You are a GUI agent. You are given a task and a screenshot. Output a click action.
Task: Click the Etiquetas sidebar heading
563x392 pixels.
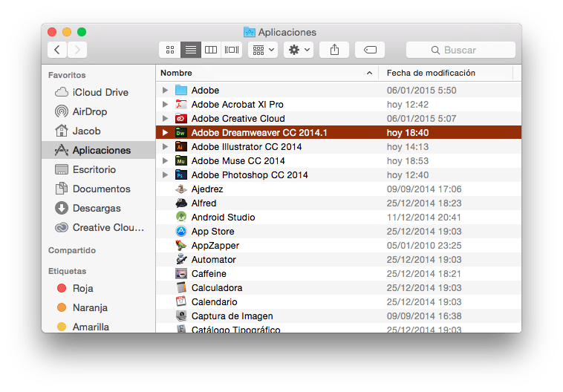pyautogui.click(x=67, y=271)
